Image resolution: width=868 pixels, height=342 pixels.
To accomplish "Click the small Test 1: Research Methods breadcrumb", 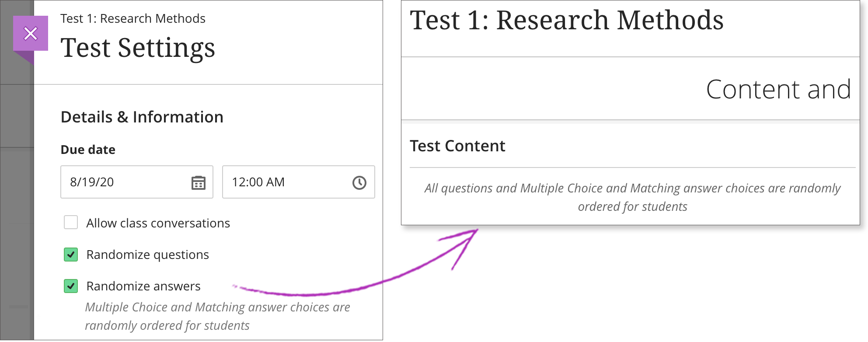I will click(133, 18).
